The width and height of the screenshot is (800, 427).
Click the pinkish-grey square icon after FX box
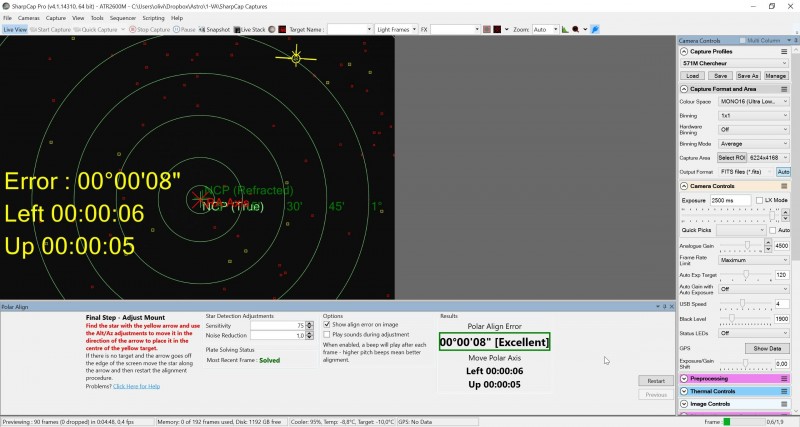(487, 30)
